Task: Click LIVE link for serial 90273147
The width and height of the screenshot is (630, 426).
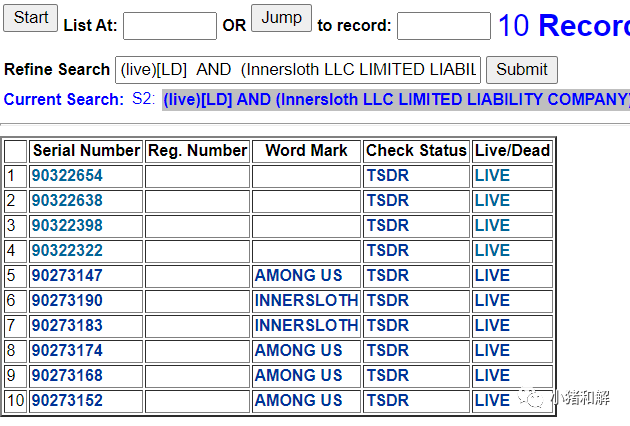Action: 492,275
